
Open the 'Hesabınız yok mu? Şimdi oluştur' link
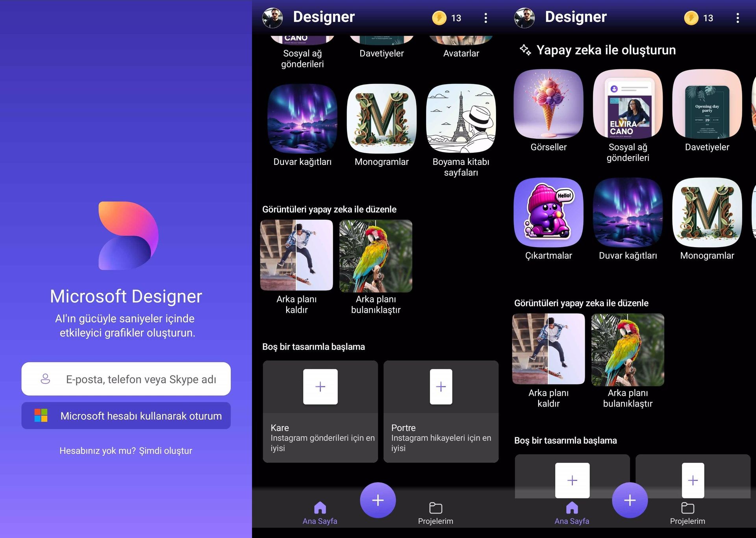coord(126,451)
